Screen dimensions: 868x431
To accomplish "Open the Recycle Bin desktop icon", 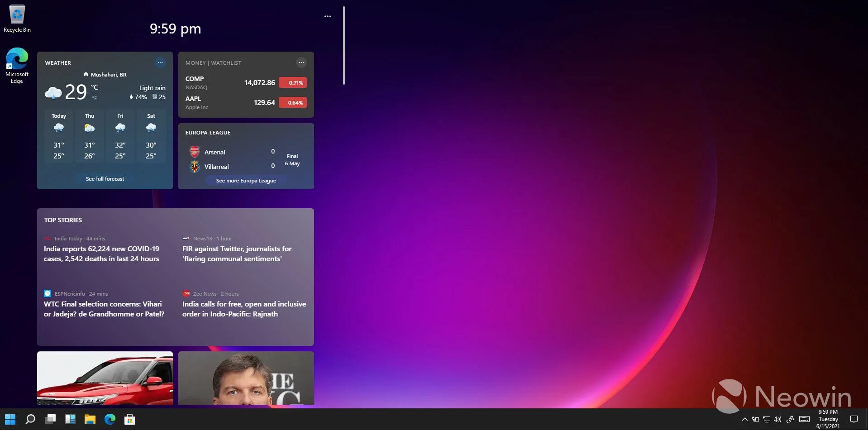I will point(17,19).
